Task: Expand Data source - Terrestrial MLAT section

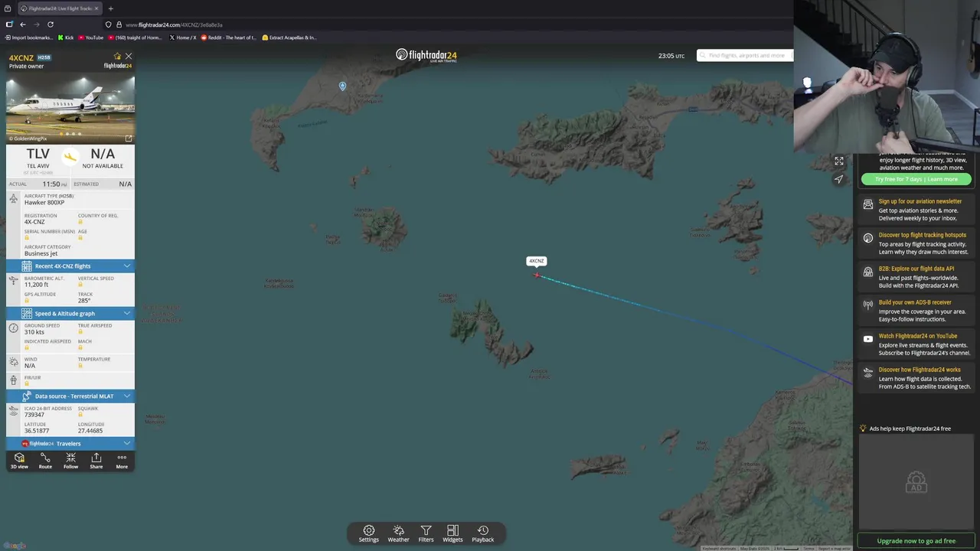Action: pos(70,396)
